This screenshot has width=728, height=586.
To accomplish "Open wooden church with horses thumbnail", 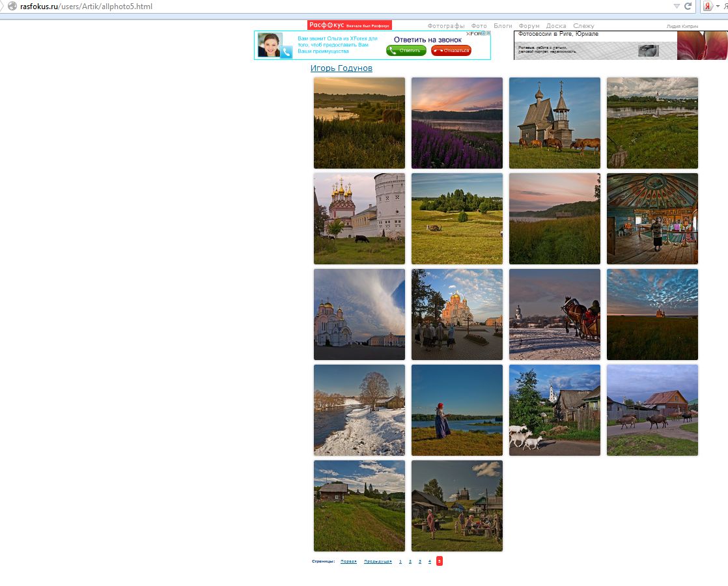I will pos(555,123).
